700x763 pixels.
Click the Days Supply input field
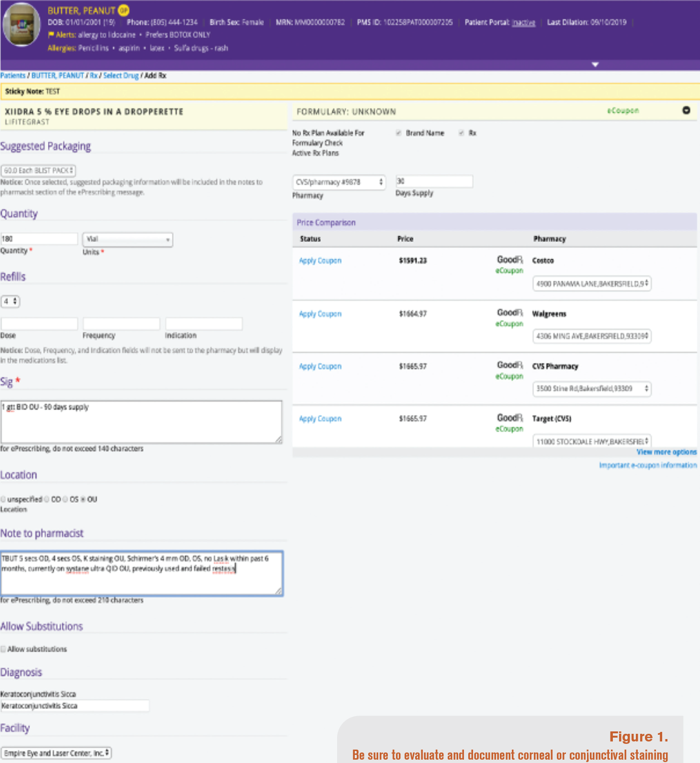coord(434,181)
